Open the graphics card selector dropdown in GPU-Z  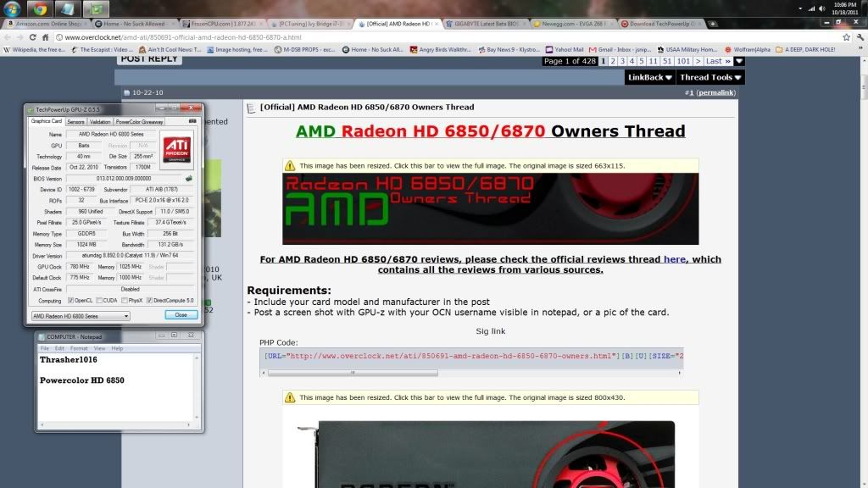tap(81, 316)
